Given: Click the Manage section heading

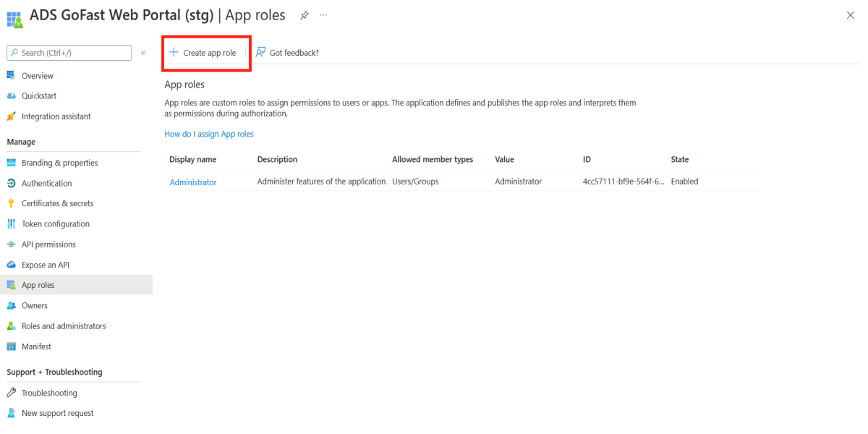Looking at the screenshot, I should click(21, 142).
